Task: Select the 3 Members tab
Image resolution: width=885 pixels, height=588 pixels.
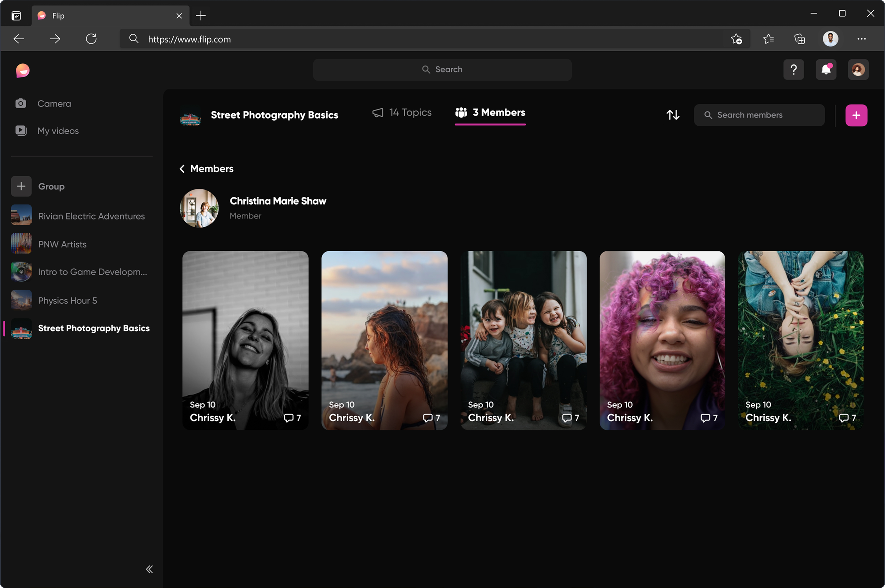Action: pos(490,113)
